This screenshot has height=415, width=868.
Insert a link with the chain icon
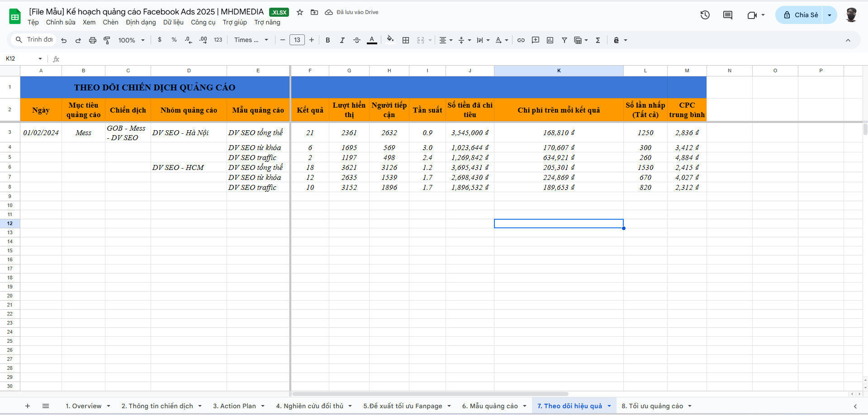[521, 40]
